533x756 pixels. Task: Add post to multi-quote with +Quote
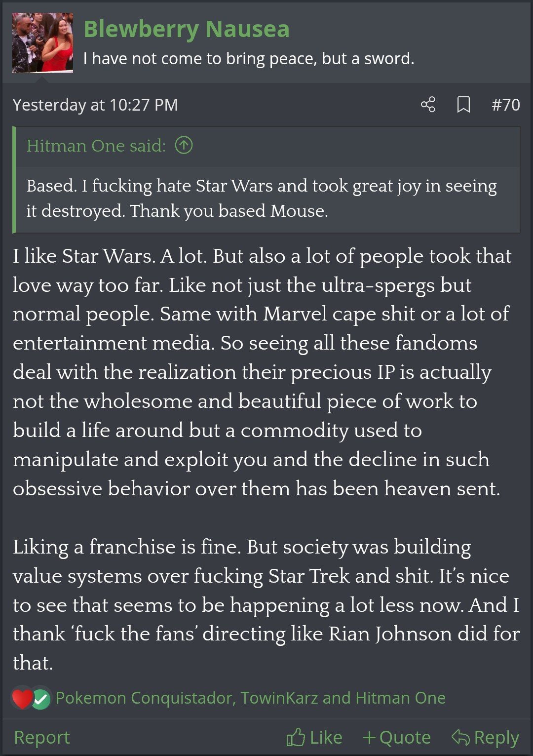(396, 737)
